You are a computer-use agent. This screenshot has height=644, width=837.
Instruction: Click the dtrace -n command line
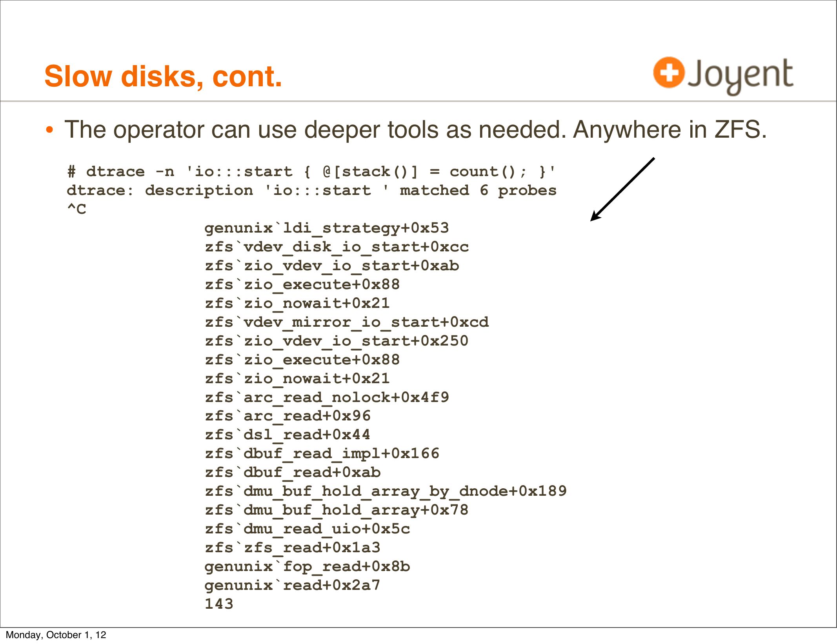pos(311,172)
